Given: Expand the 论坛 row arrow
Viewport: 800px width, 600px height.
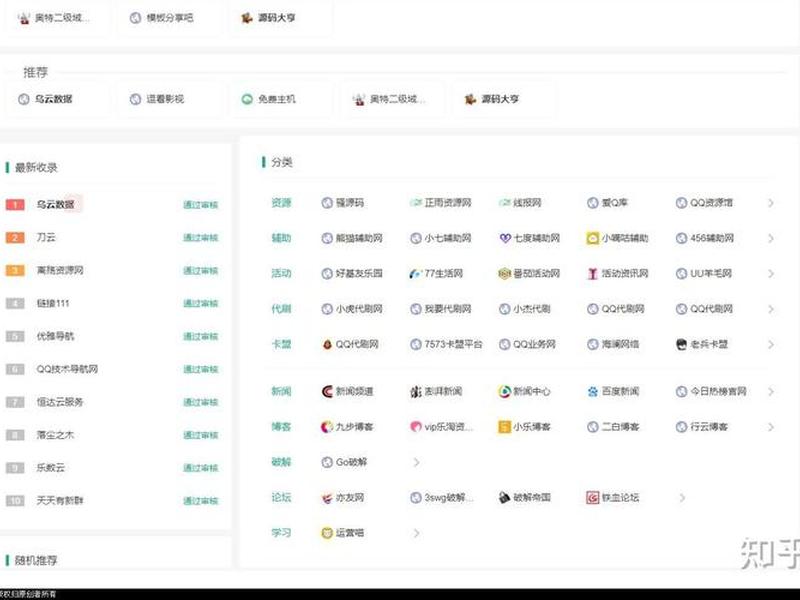Looking at the screenshot, I should (x=682, y=498).
